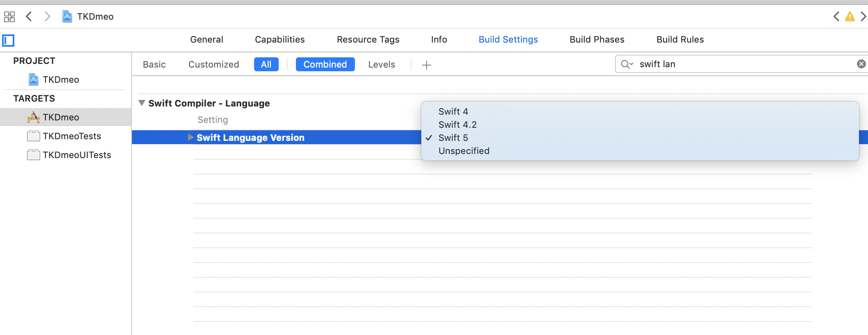Open the Build Phases tab
868x335 pixels.
[597, 39]
